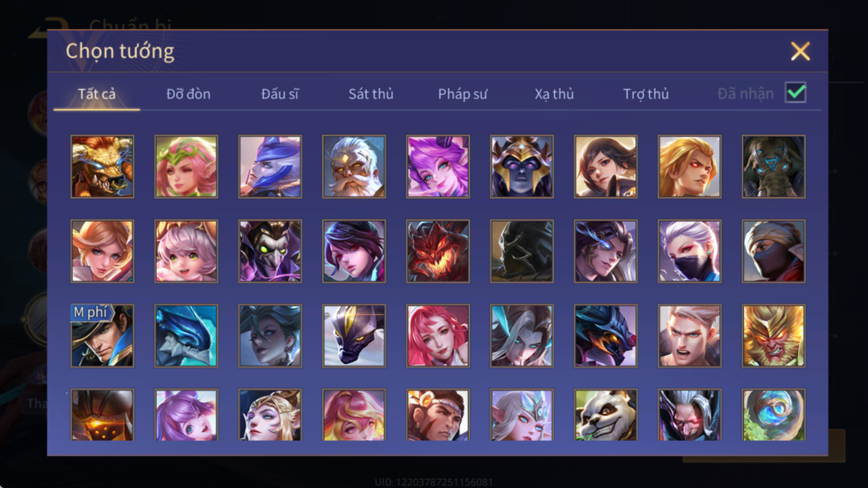Select the red lava demon hero
The image size is (868, 488).
click(438, 251)
